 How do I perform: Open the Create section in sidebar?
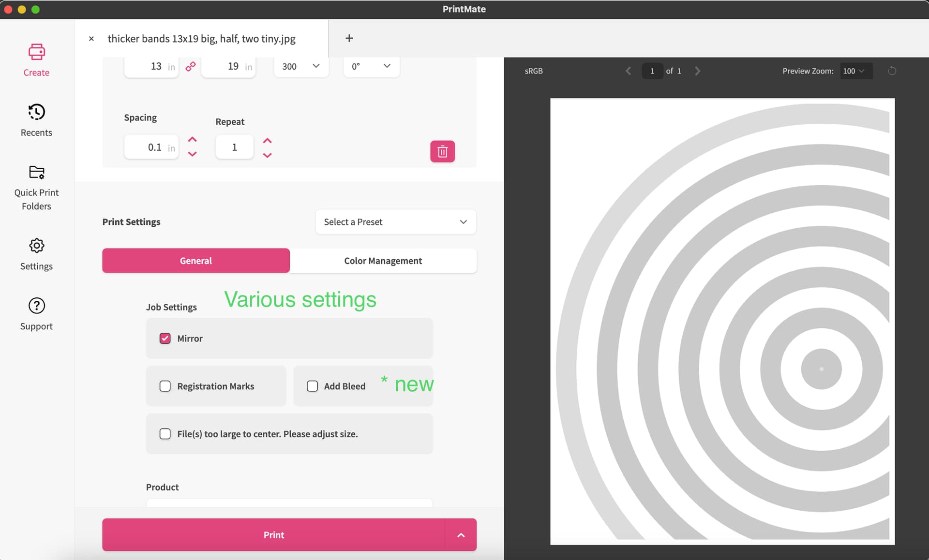click(36, 60)
